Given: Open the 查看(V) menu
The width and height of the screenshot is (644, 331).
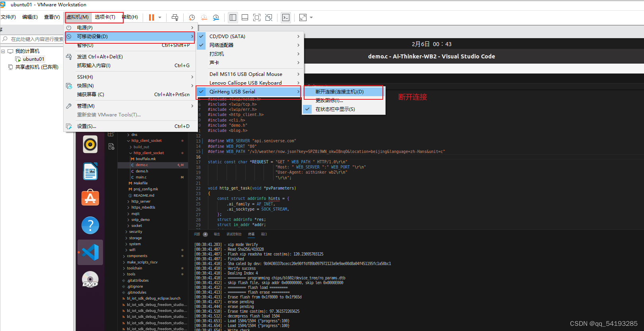Looking at the screenshot, I should [x=52, y=17].
